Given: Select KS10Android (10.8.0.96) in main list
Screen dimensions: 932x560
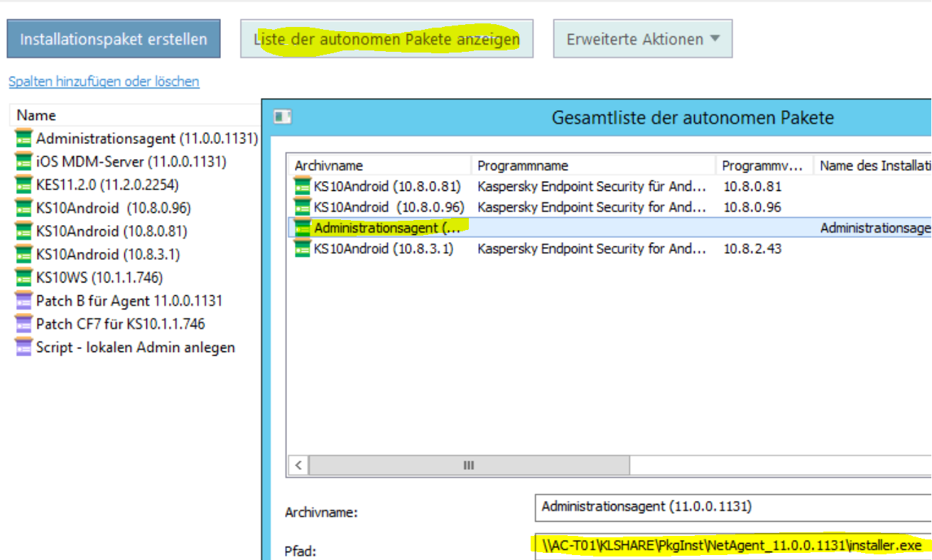Looking at the screenshot, I should [x=114, y=209].
